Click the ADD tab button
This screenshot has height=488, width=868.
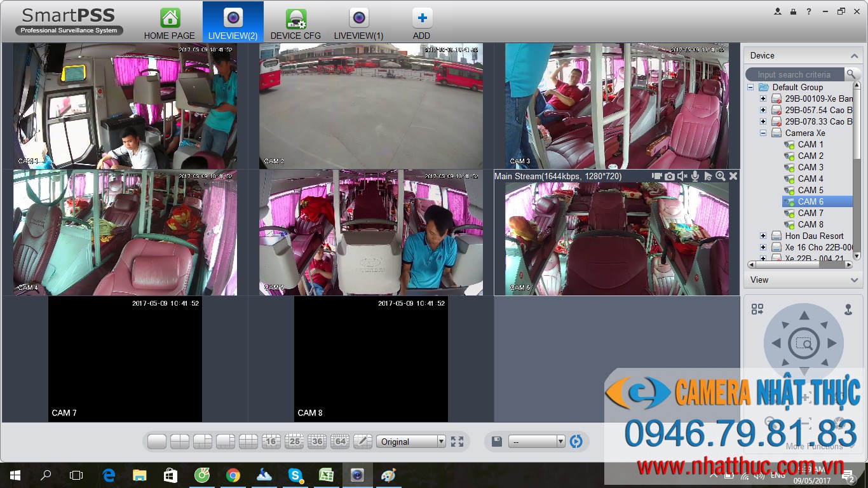pyautogui.click(x=422, y=24)
